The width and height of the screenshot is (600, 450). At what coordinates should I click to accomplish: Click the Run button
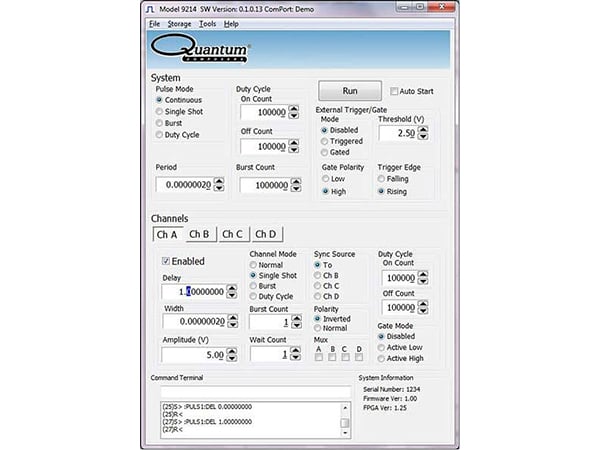(350, 91)
